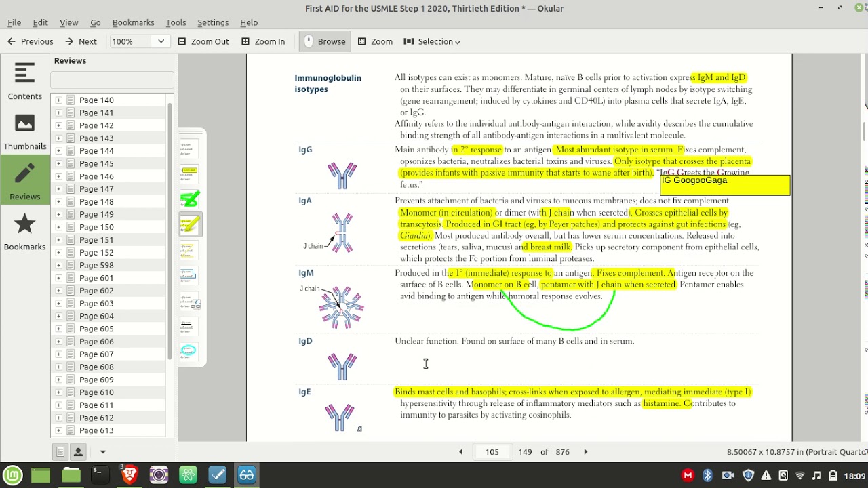Open the Bookmarks sidebar panel
Image resolution: width=868 pixels, height=488 pixels.
point(24,231)
